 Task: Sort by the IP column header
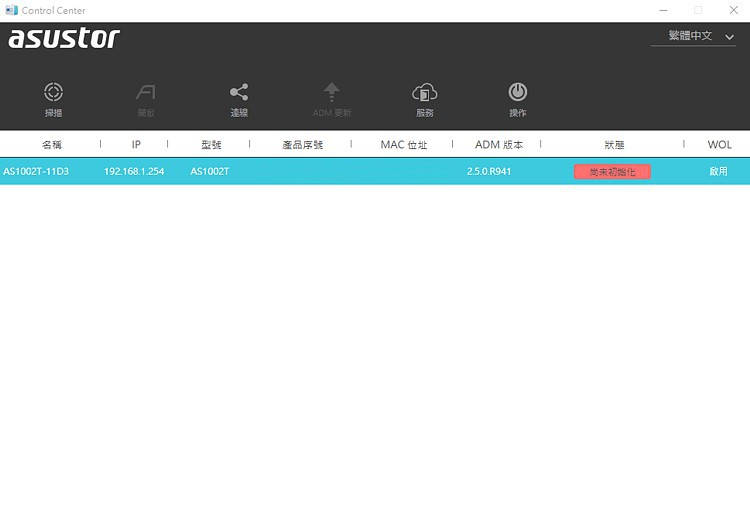tap(136, 144)
